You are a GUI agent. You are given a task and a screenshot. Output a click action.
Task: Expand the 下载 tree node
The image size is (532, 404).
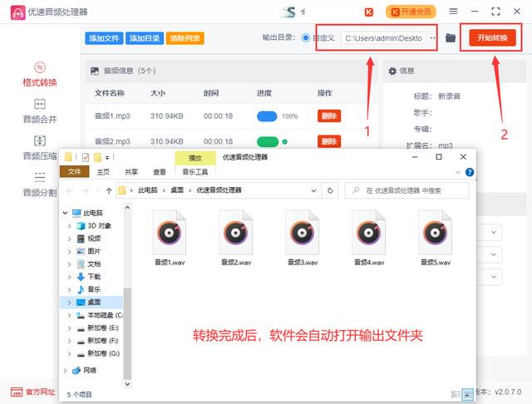coord(70,277)
